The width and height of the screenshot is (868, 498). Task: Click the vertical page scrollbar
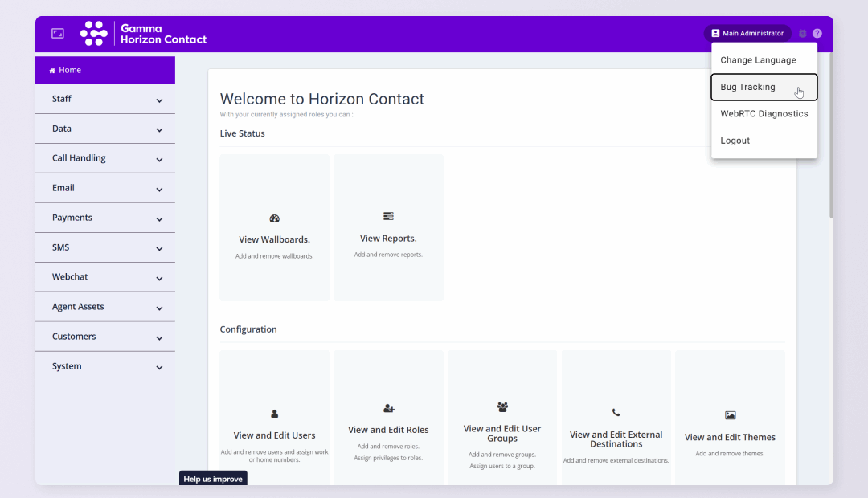tap(831, 137)
